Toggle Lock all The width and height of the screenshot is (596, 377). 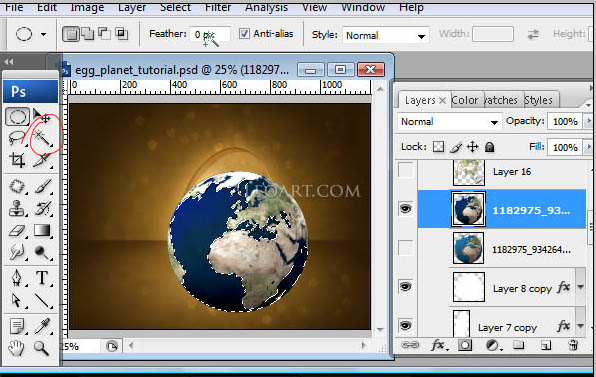click(x=490, y=147)
